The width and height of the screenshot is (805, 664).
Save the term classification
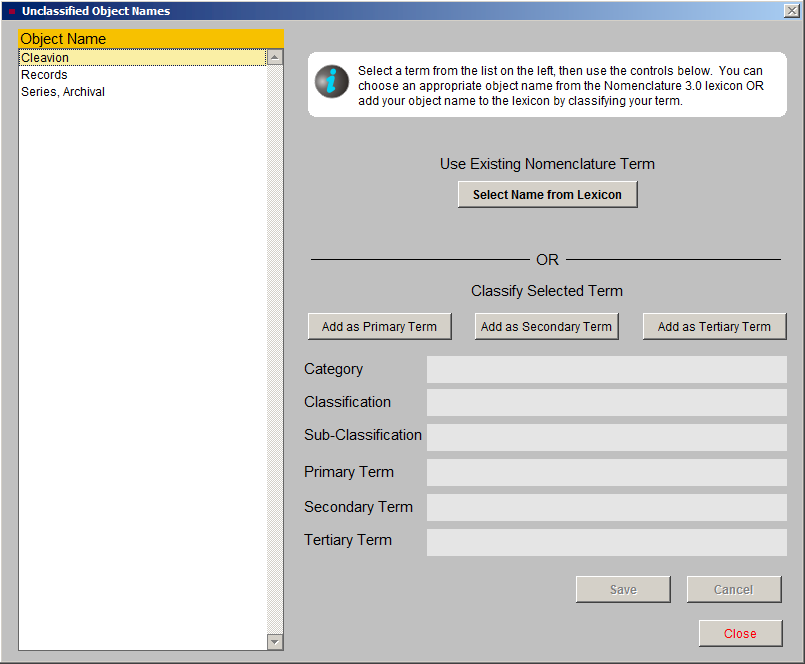[622, 589]
